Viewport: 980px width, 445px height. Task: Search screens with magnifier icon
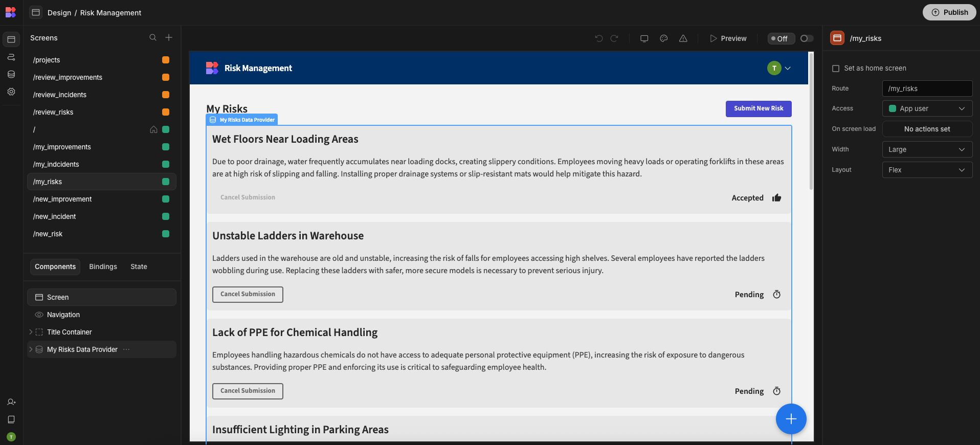[153, 37]
